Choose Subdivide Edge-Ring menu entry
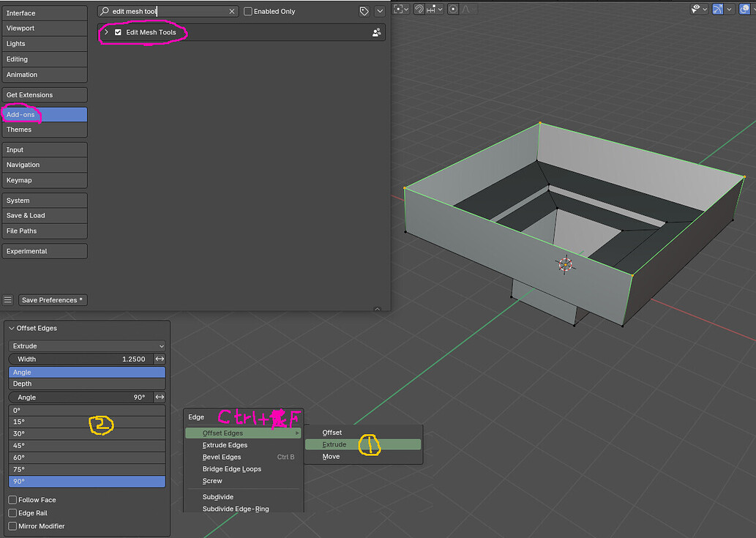The width and height of the screenshot is (756, 538). coord(243,509)
